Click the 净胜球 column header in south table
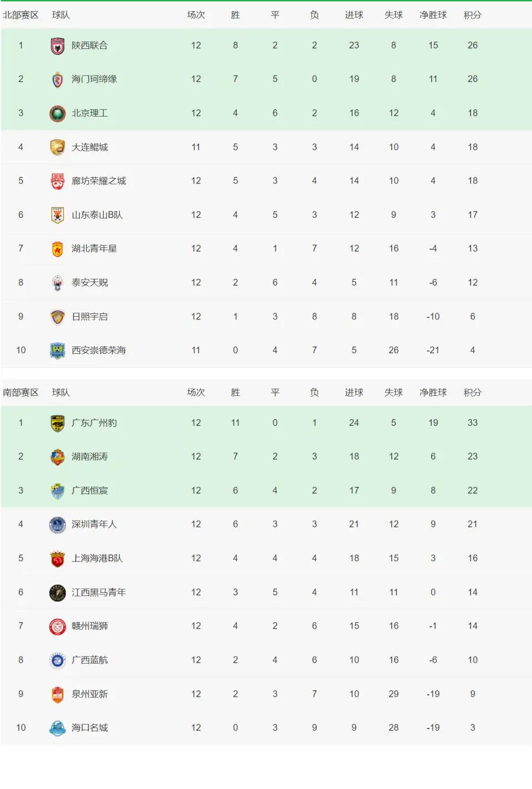 pos(433,393)
